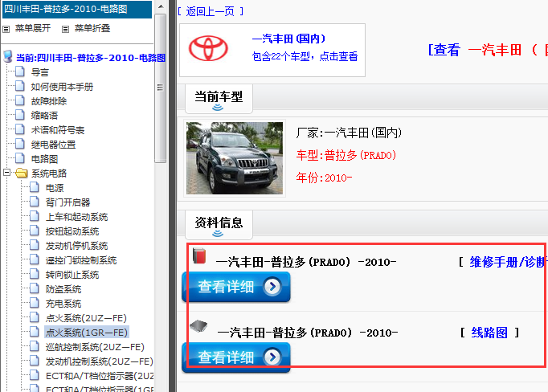548x392 pixels.
Task: Click the page icon beside 按钮起动系统
Action: [35, 231]
